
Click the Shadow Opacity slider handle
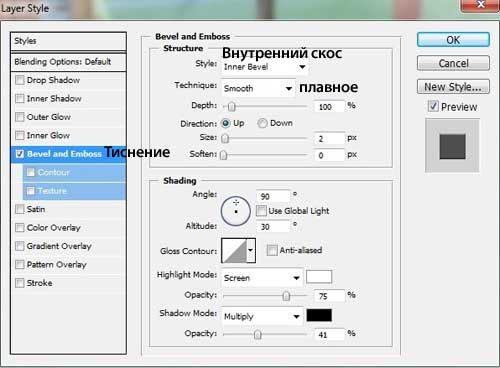[257, 334]
